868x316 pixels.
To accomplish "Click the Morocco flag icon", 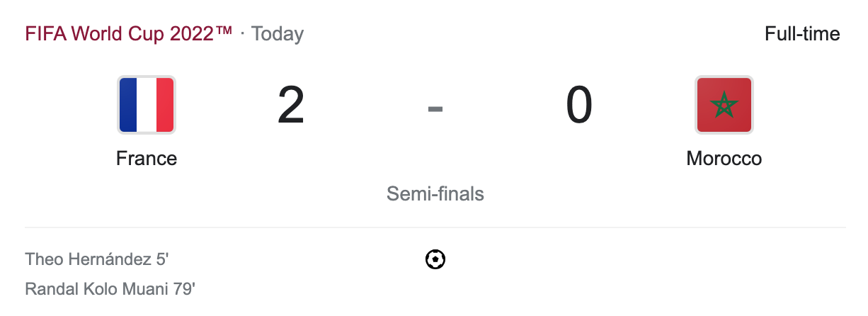I will 724,105.
